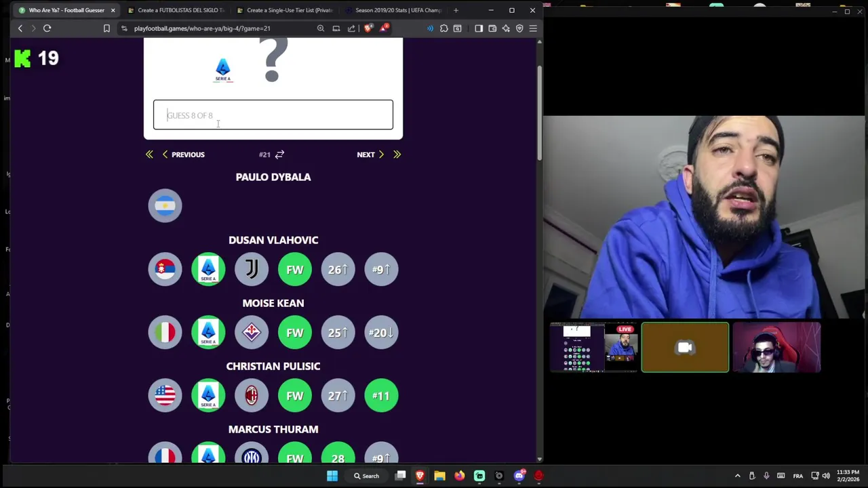Viewport: 868px width, 488px height.
Task: Open a new browser tab
Action: 456,10
